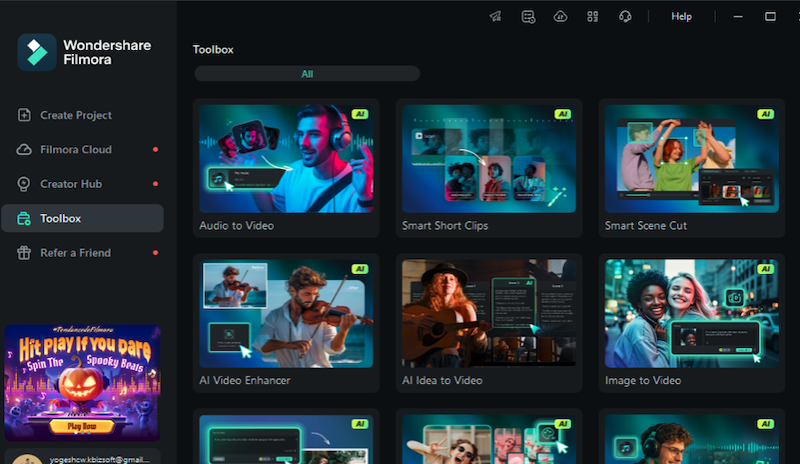Screen dimensions: 800x464
Task: Go to Filmora Cloud in sidebar
Action: click(x=75, y=150)
